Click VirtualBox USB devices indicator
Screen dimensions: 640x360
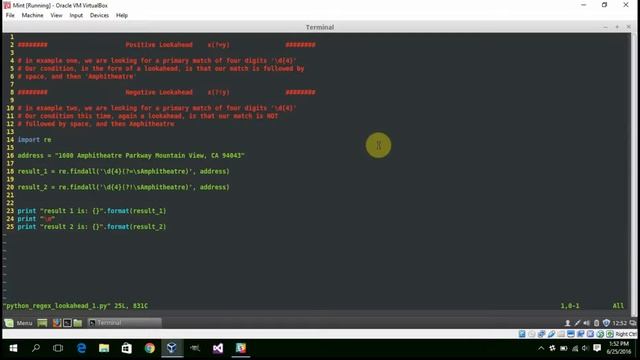coord(551,334)
